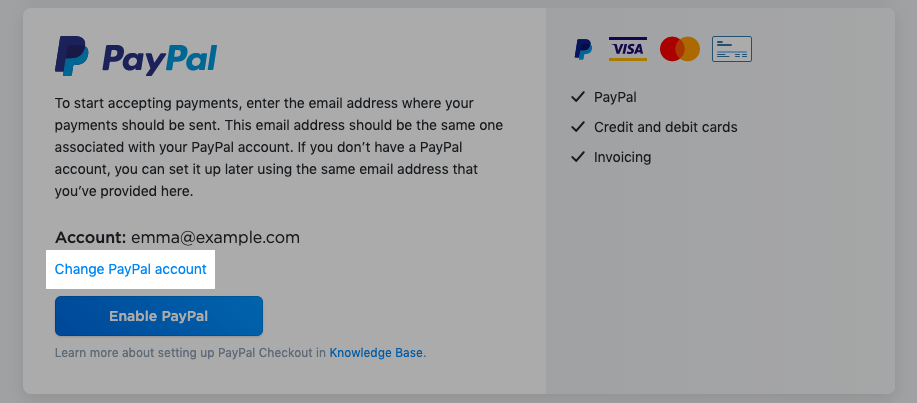This screenshot has width=917, height=403.
Task: Click the Learn more about PayPal Checkout text
Action: click(191, 353)
